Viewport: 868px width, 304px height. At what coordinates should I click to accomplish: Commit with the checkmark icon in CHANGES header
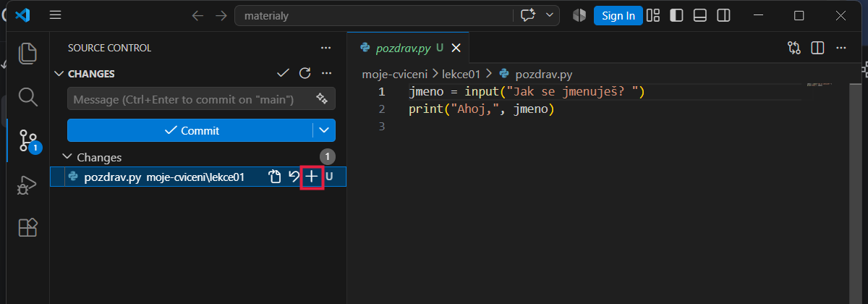click(x=284, y=73)
